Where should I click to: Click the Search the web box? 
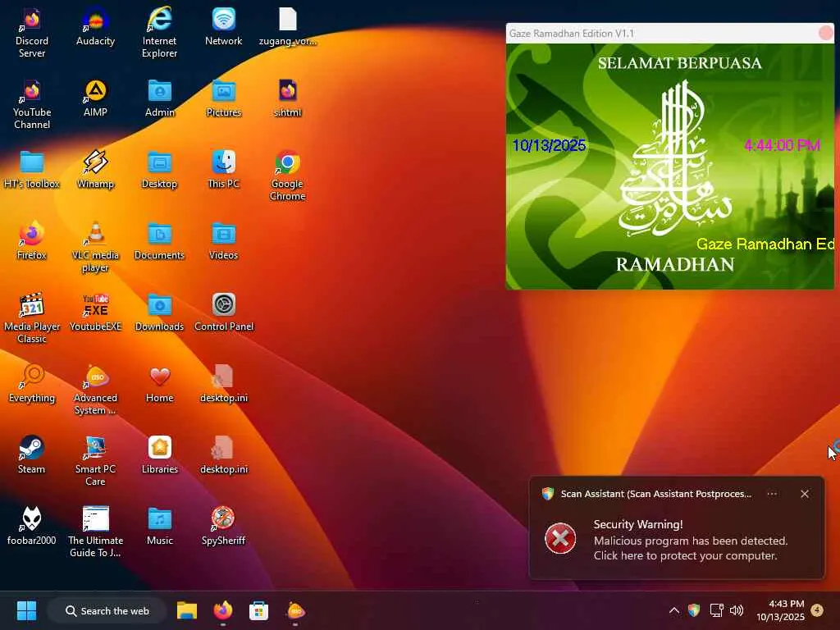pyautogui.click(x=107, y=610)
